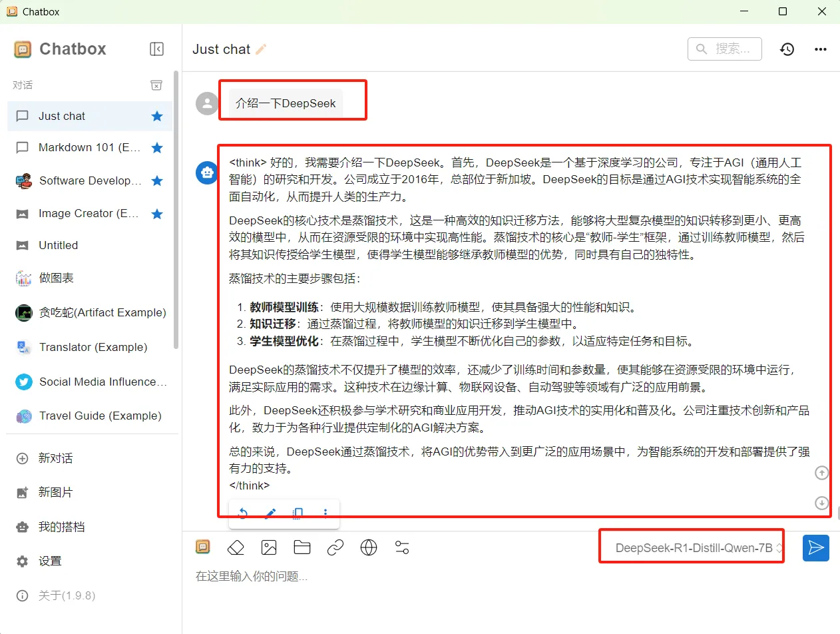The height and width of the screenshot is (634, 840).
Task: Jump to top with up arrow circle
Action: 822,473
